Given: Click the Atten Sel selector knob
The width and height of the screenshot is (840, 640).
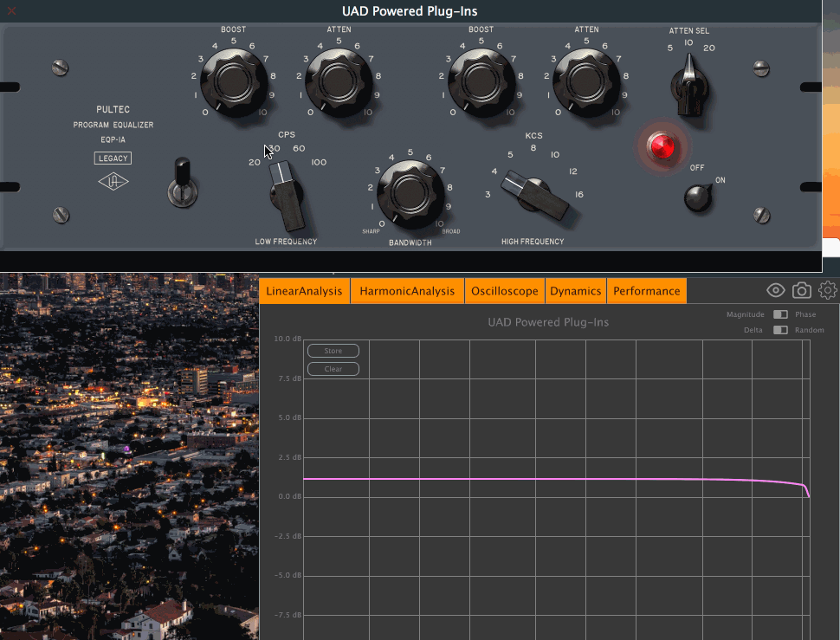Looking at the screenshot, I should (689, 86).
